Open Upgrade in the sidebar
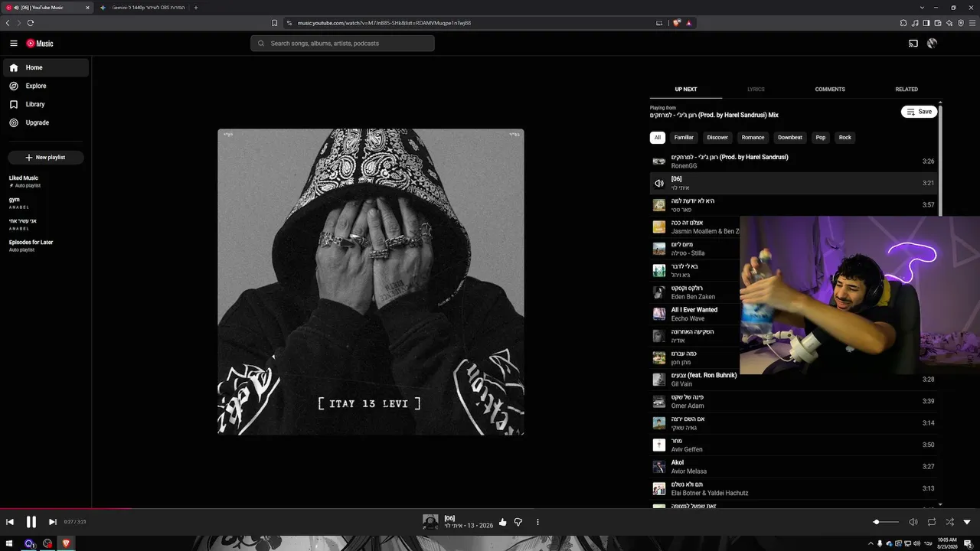 47,122
